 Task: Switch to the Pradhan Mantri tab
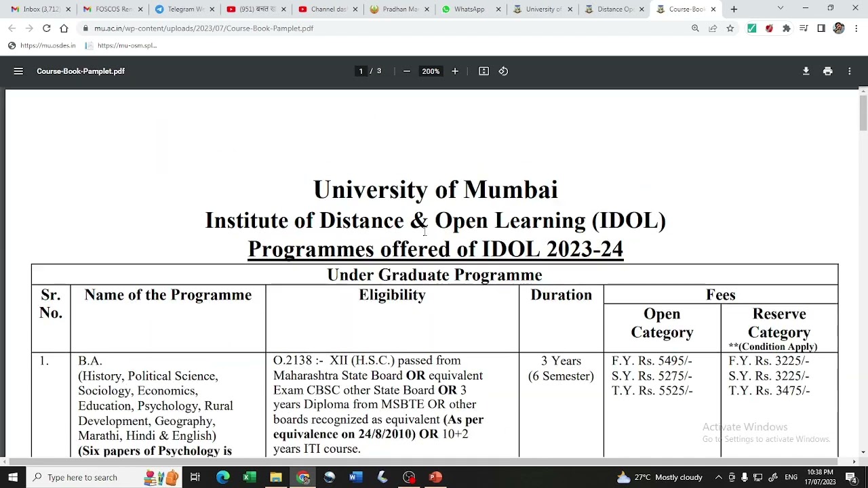tap(400, 9)
